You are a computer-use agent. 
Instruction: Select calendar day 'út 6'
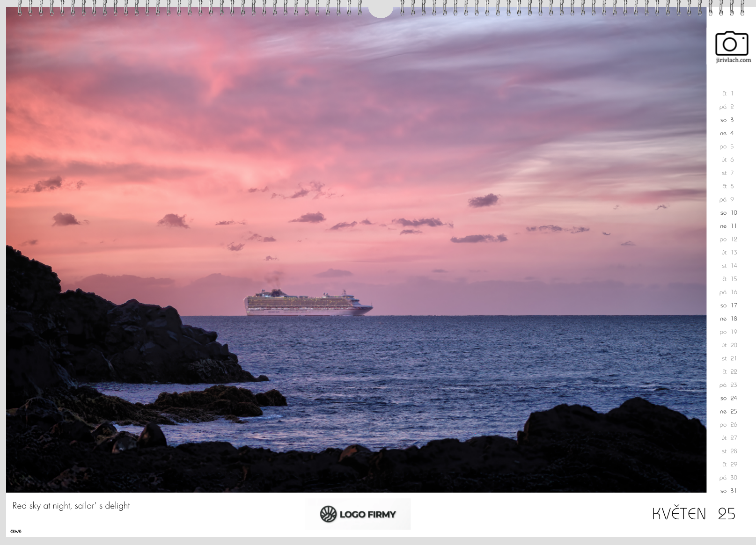tap(727, 160)
